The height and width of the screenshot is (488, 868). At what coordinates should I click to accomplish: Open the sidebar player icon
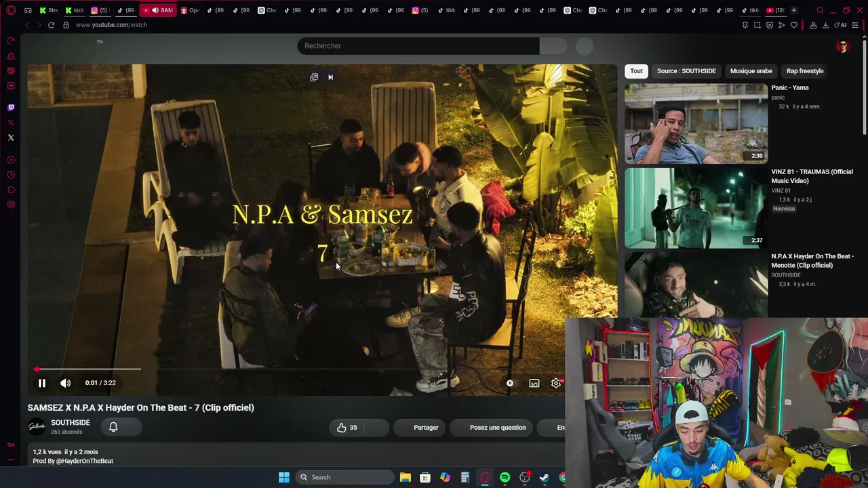pos(11,160)
